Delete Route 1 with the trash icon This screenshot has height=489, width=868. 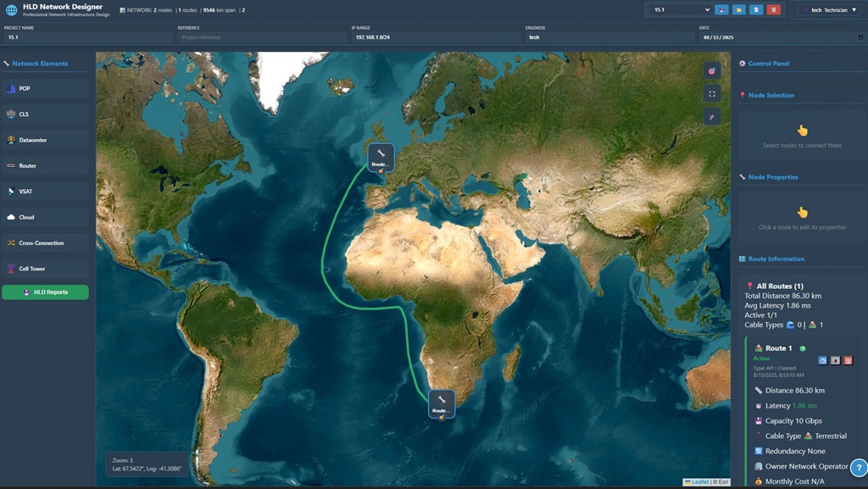click(x=847, y=360)
